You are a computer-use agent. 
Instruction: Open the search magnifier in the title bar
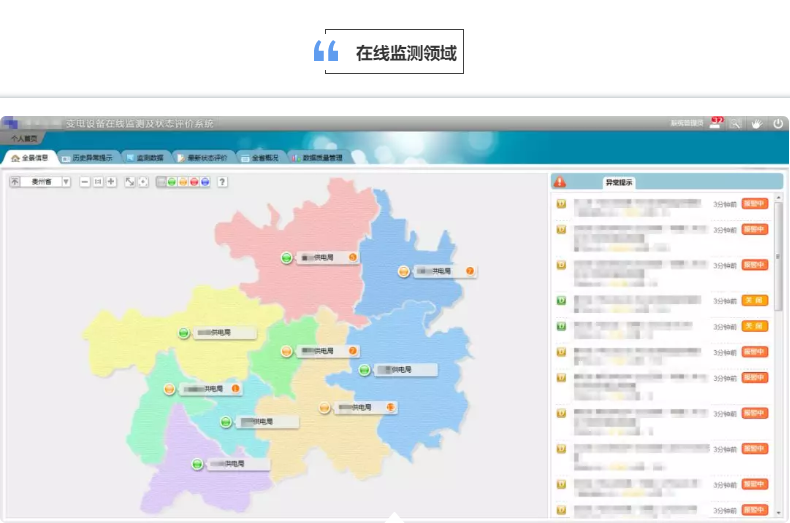pyautogui.click(x=735, y=123)
